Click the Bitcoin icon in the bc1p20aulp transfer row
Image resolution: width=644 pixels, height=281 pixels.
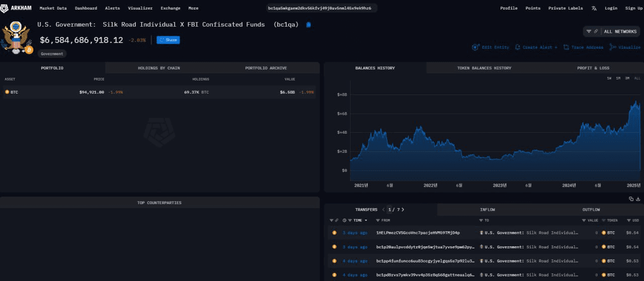tap(334, 247)
